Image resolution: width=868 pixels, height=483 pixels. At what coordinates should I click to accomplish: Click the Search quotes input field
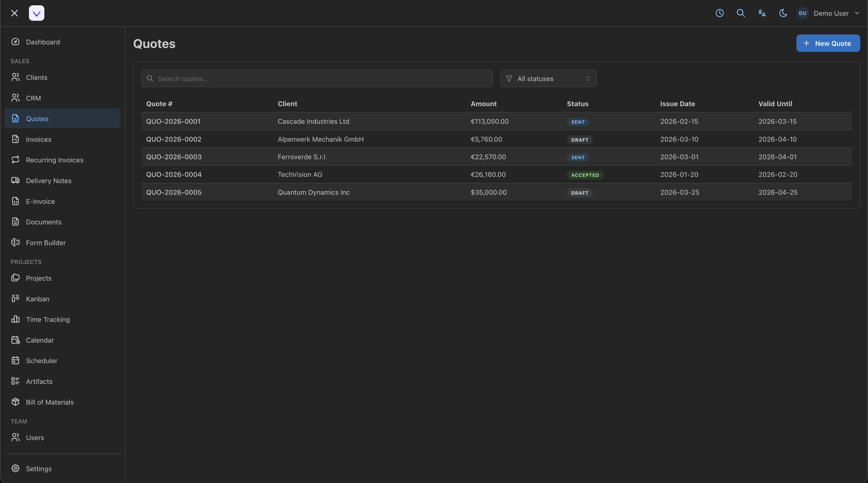click(x=317, y=79)
